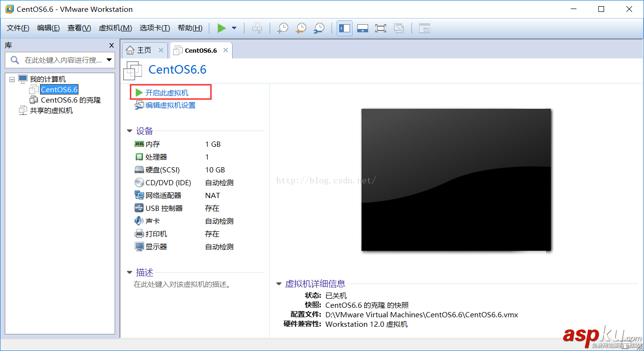The image size is (644, 351).
Task: Click the send Ctrl+Alt+Del toolbar icon
Action: [257, 28]
